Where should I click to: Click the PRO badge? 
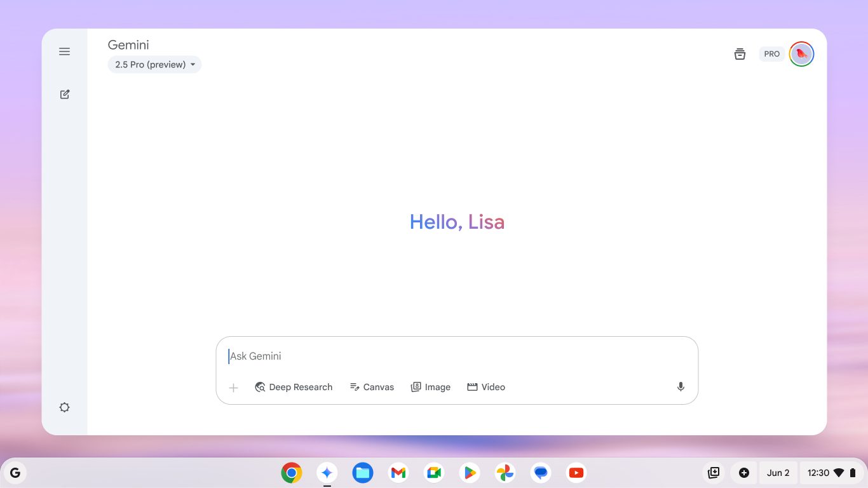pyautogui.click(x=771, y=54)
